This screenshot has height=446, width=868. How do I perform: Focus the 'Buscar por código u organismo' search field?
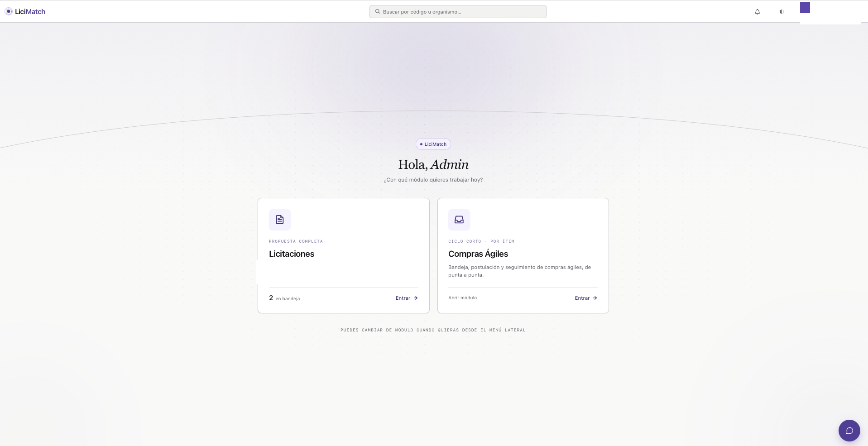(458, 12)
